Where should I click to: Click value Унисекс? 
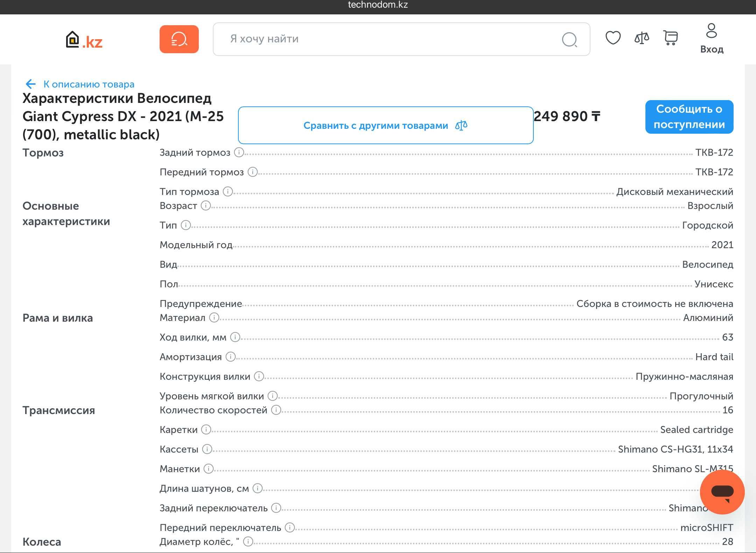[714, 284]
